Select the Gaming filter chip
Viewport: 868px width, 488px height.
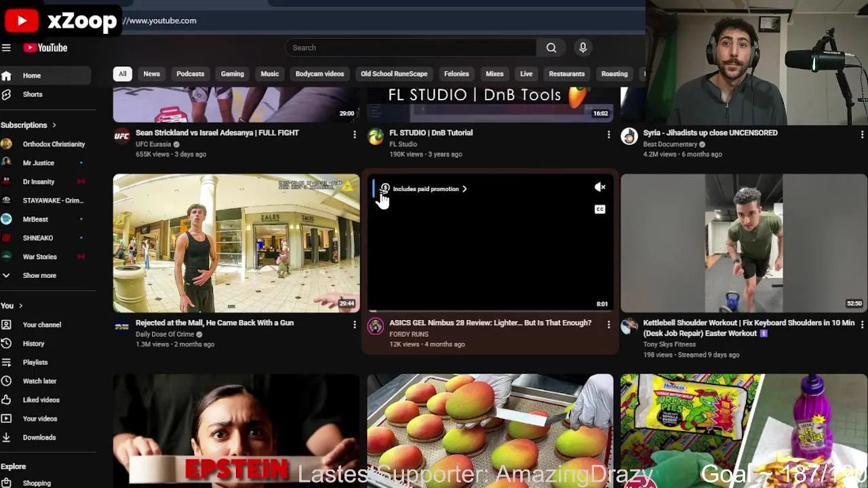[x=232, y=74]
